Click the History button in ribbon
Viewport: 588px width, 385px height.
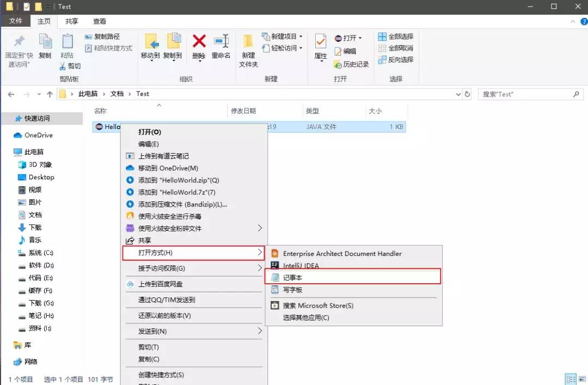click(x=351, y=65)
